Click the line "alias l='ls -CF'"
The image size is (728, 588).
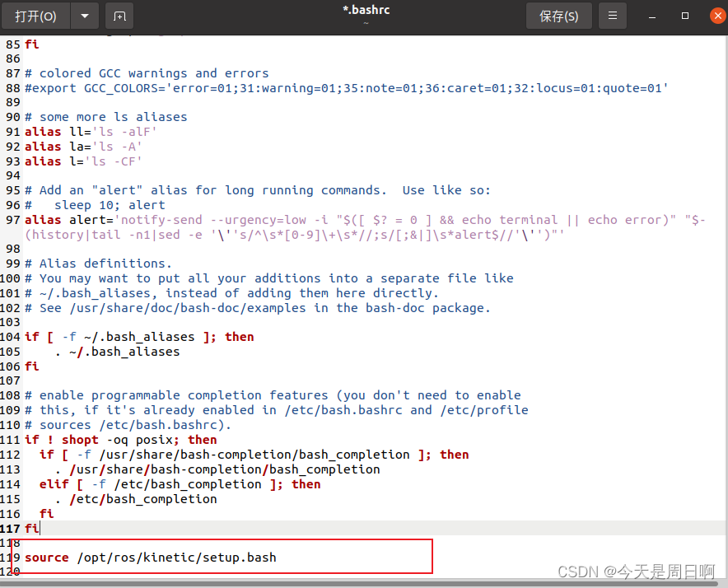83,161
